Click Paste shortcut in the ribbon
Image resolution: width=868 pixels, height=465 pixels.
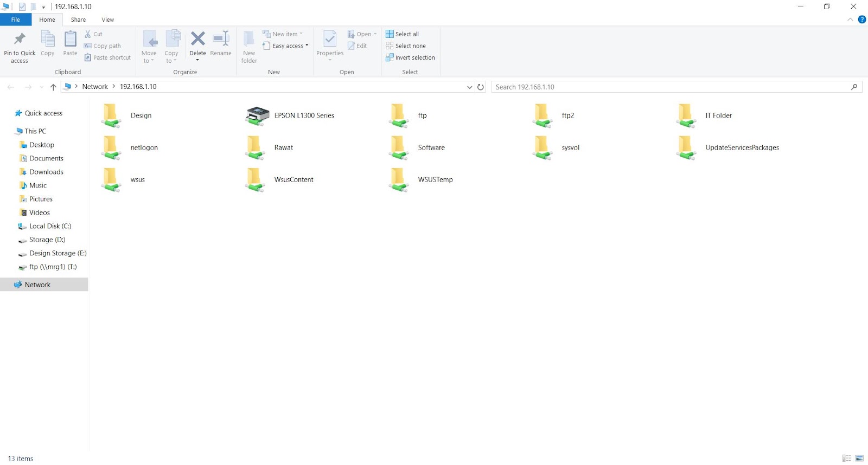tap(107, 57)
